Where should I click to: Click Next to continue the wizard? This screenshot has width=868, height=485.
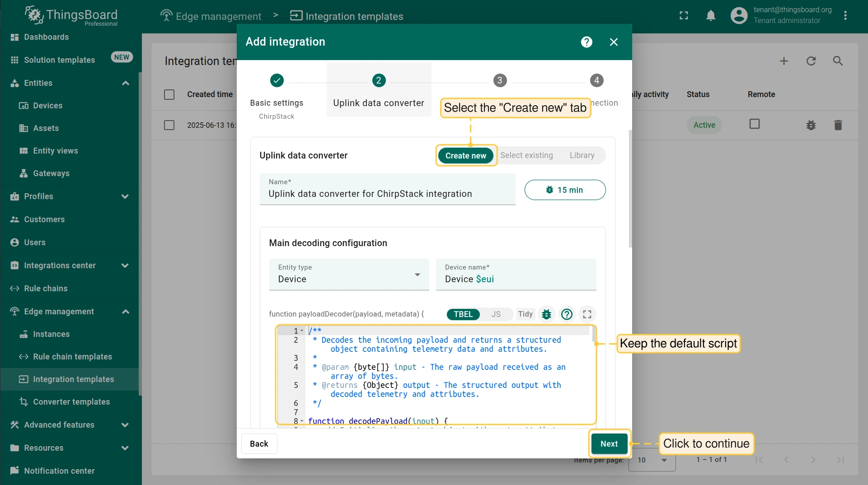(x=609, y=444)
